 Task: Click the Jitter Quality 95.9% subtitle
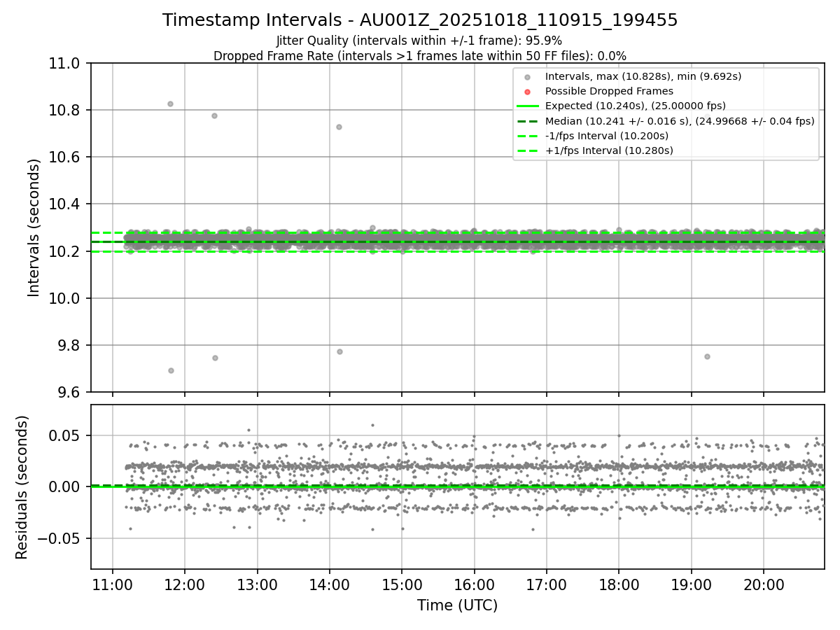419,41
